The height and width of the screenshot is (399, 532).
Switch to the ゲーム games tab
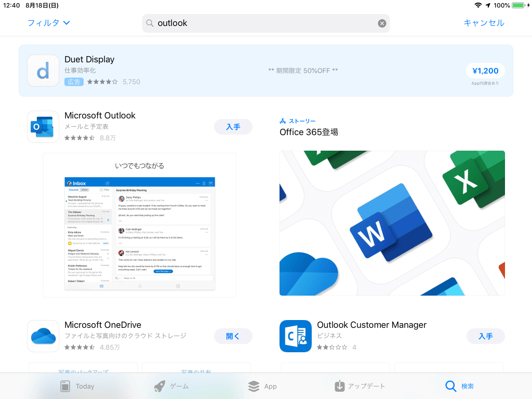[x=171, y=386]
